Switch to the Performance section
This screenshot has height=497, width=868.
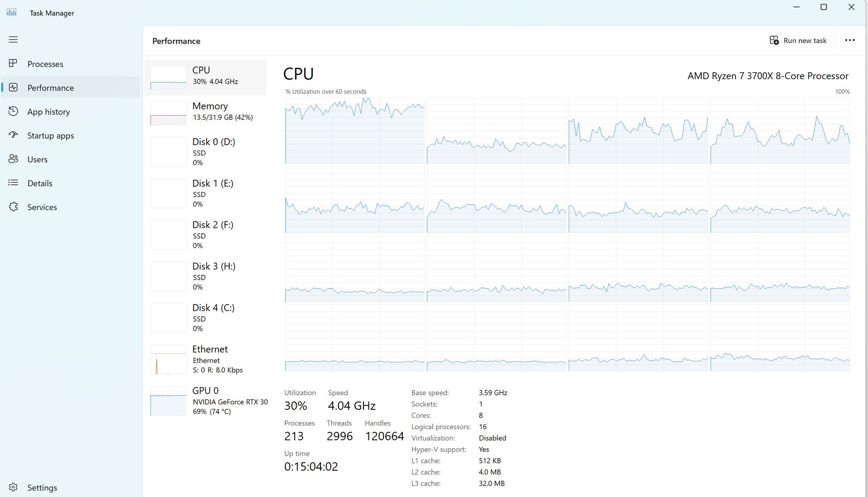[x=50, y=88]
